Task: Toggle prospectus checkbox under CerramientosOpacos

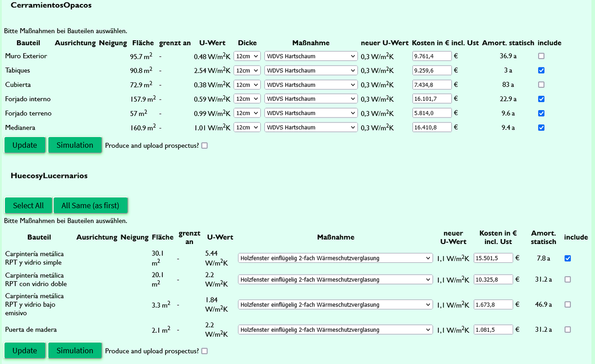Action: click(x=204, y=146)
